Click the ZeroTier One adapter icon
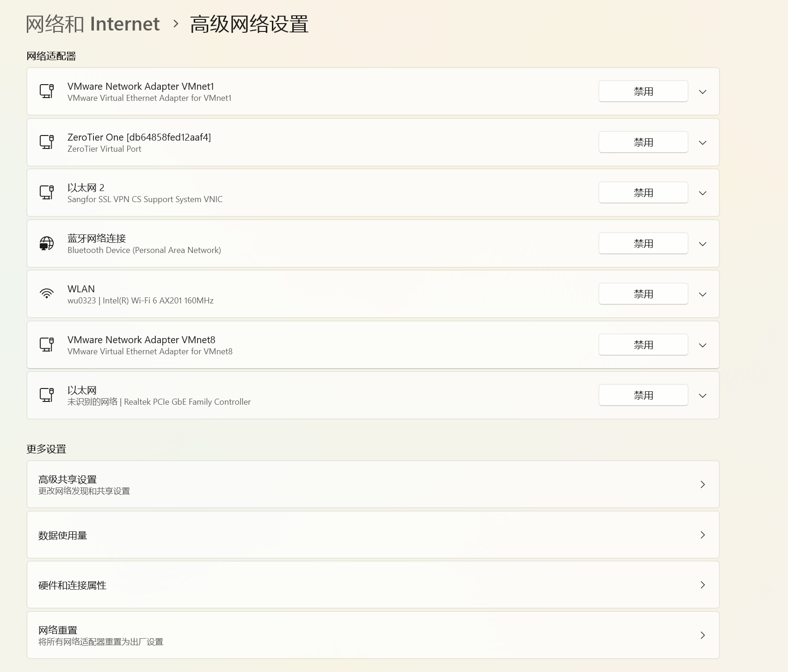The height and width of the screenshot is (672, 788). [47, 142]
